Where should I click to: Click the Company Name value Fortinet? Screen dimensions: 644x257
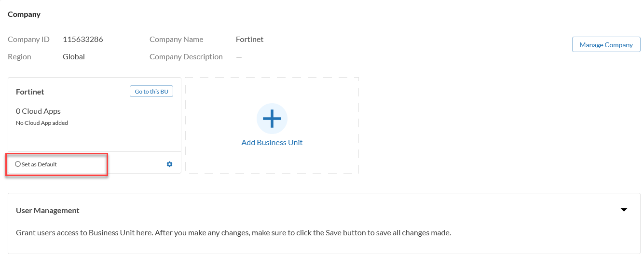pyautogui.click(x=249, y=40)
